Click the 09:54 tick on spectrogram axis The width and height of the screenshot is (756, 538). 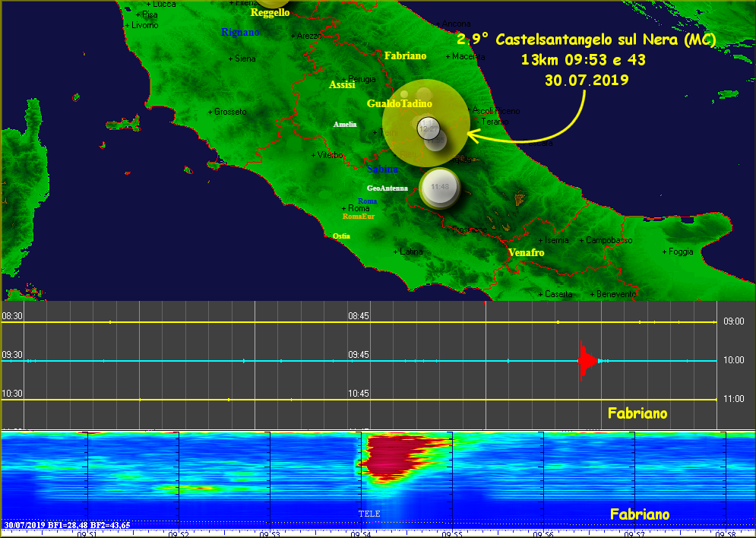pyautogui.click(x=361, y=534)
